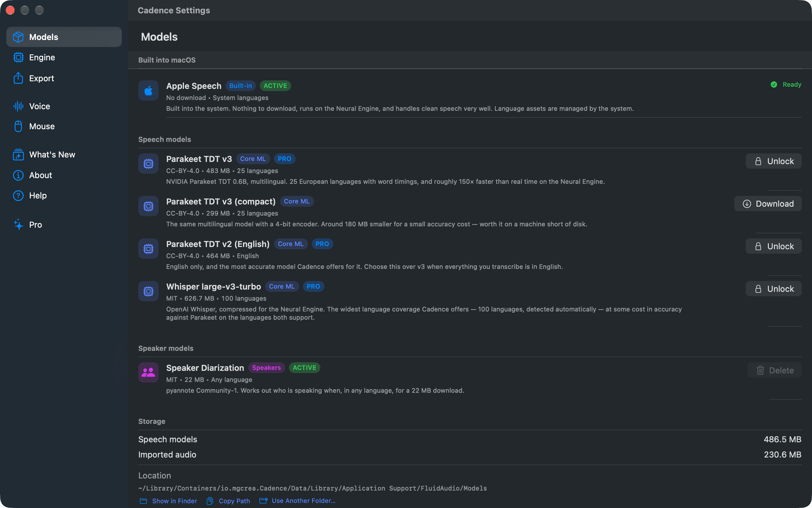Click the Speaker Diarization people icon
812x508 pixels.
(x=148, y=372)
